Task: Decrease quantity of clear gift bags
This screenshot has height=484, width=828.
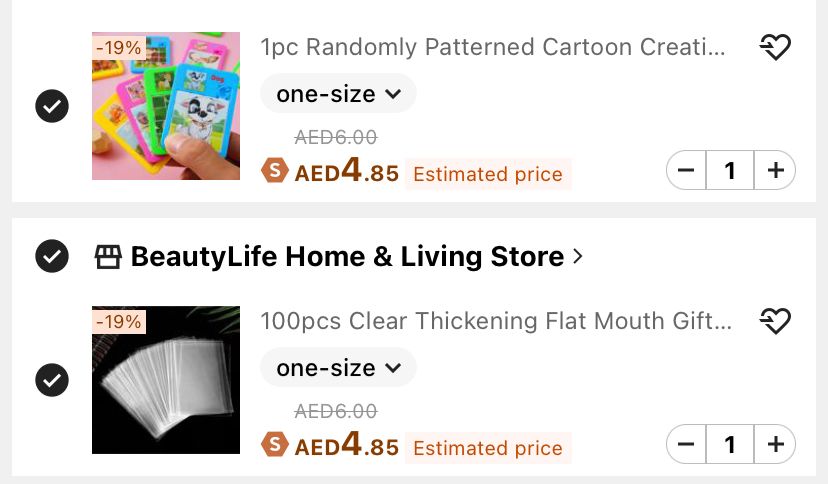Action: [x=686, y=444]
